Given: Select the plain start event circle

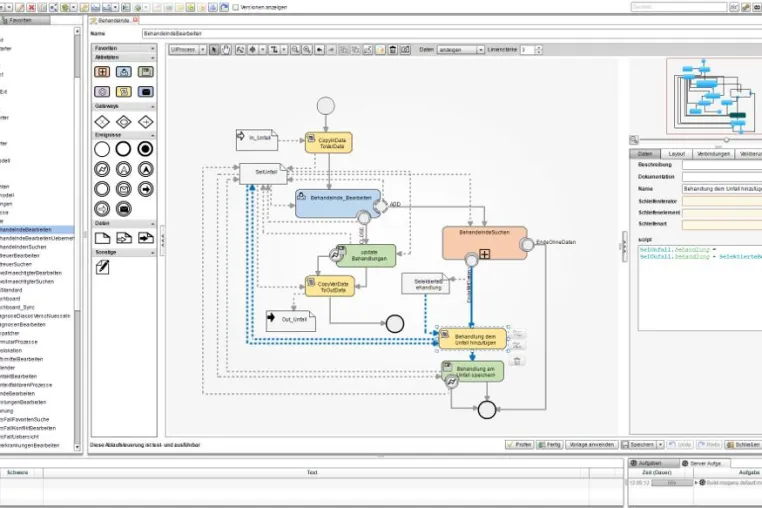Looking at the screenshot, I should 102,149.
